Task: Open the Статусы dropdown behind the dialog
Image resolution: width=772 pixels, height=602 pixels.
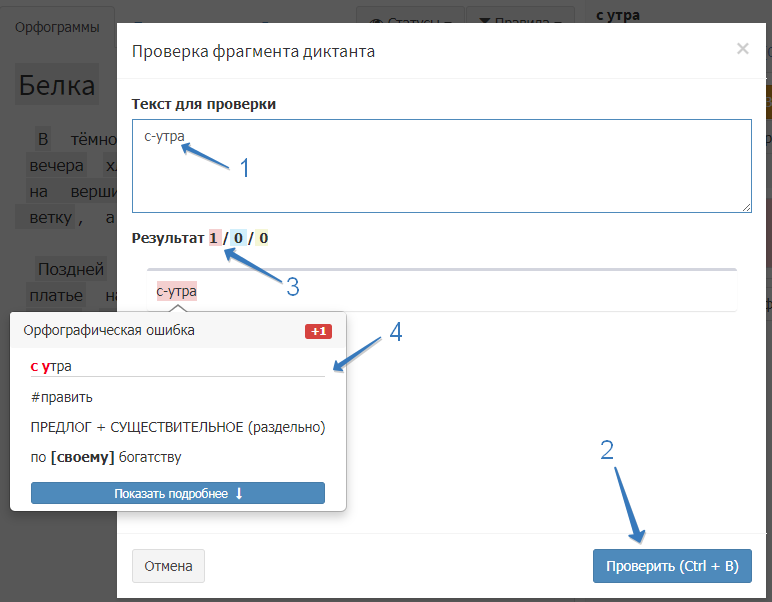Action: point(410,19)
